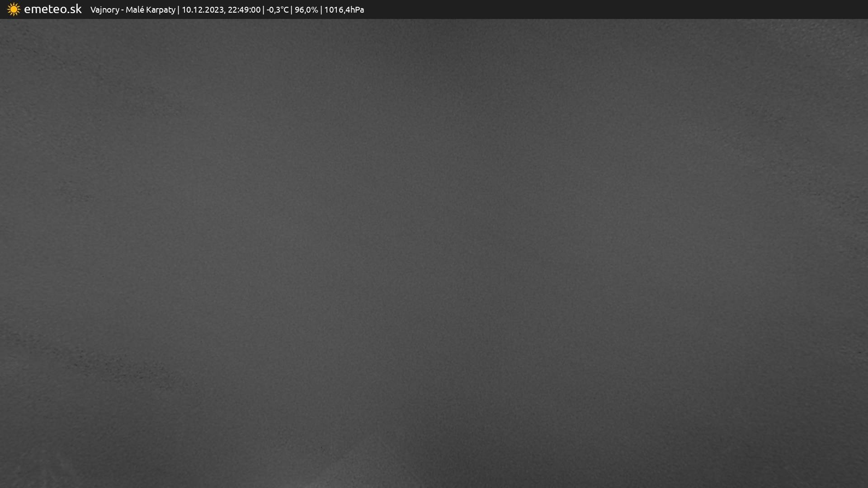
Task: Click the date 10.12.2023 in header
Action: [x=203, y=10]
